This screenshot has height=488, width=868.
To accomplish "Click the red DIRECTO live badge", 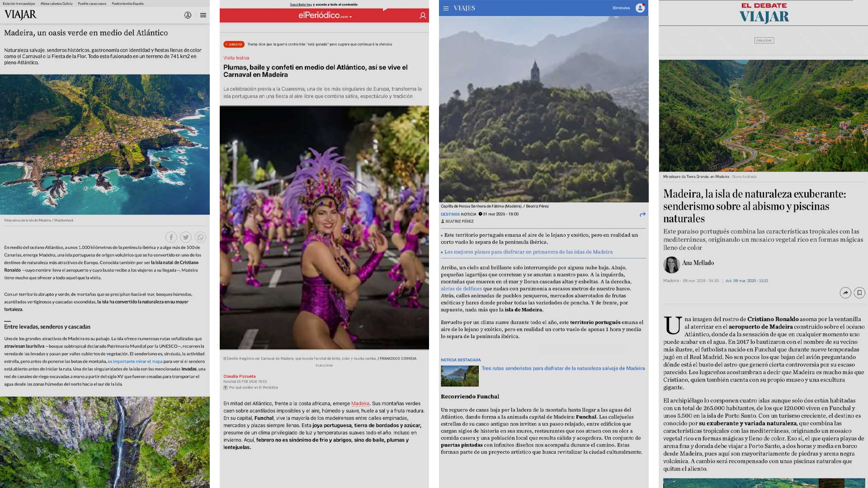I will 234,44.
